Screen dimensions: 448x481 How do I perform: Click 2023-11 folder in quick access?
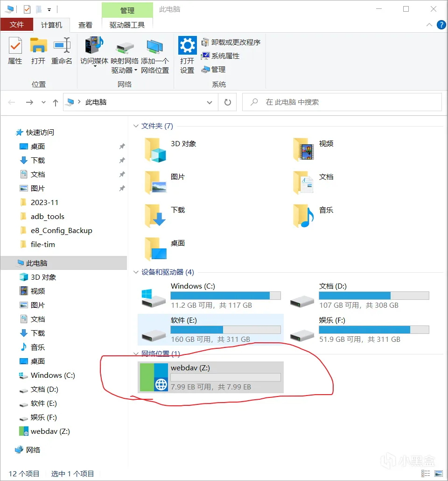click(44, 203)
